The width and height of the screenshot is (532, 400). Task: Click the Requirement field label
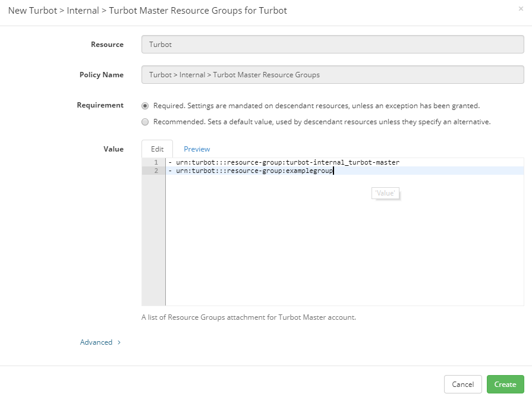(100, 105)
